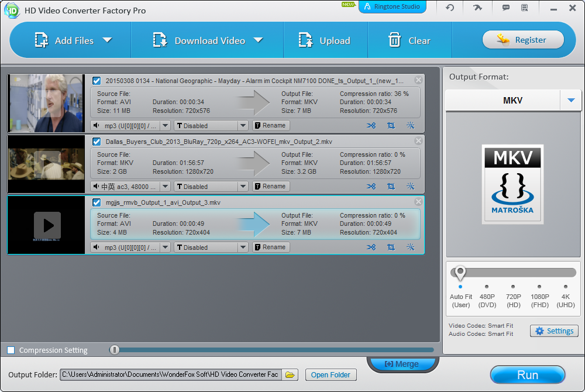This screenshot has width=585, height=392.
Task: Click the Merge button
Action: [x=402, y=364]
